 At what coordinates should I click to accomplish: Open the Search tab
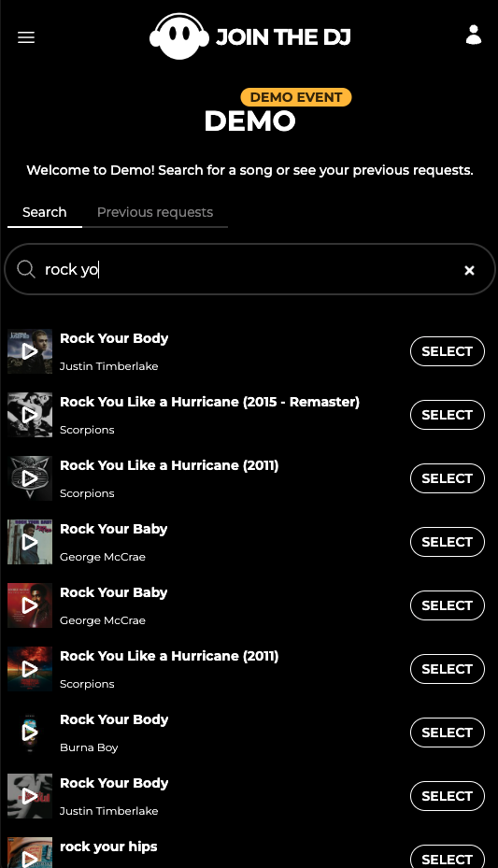[44, 212]
